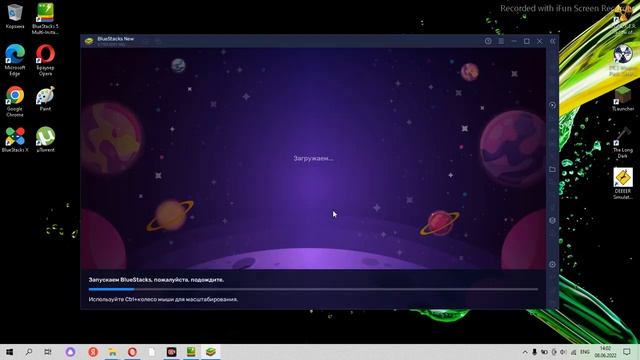
Task: Switch ENG keyboard language indicator
Action: tap(585, 352)
